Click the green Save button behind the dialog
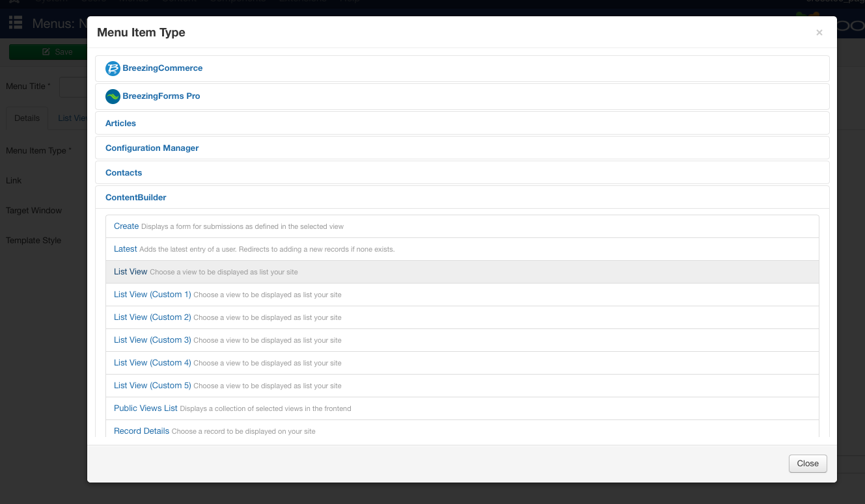This screenshot has width=865, height=504. (x=48, y=52)
